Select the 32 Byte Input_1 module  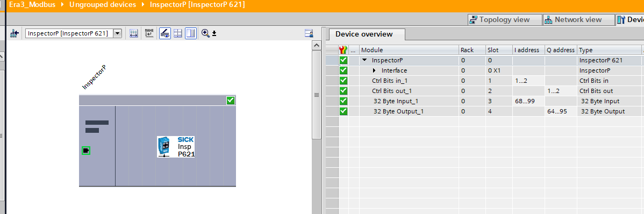tap(396, 101)
